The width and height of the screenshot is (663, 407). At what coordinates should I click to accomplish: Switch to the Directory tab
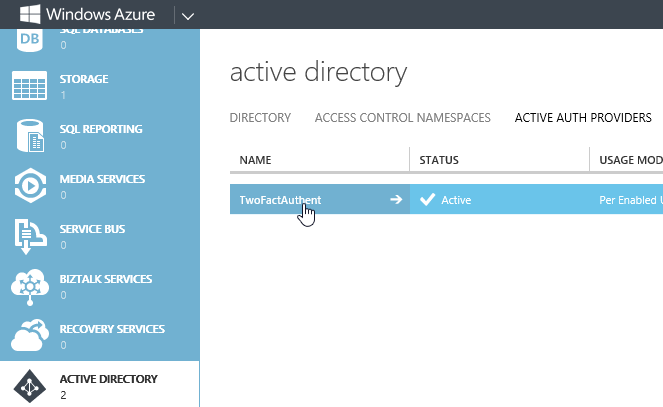260,118
